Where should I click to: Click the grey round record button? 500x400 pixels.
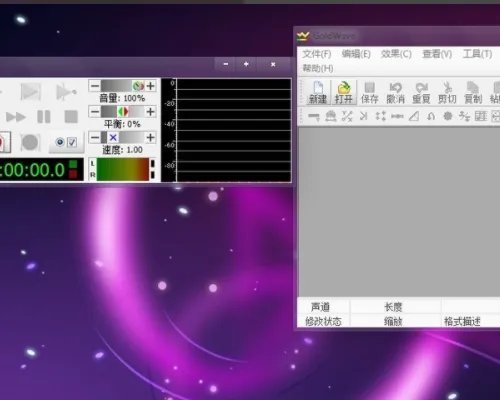[x=30, y=143]
